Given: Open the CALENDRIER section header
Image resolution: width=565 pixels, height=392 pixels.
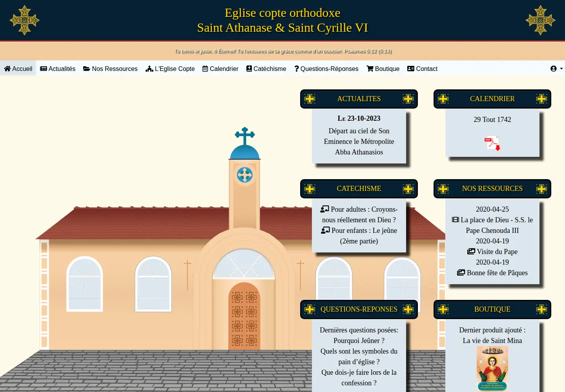Looking at the screenshot, I should tap(492, 99).
